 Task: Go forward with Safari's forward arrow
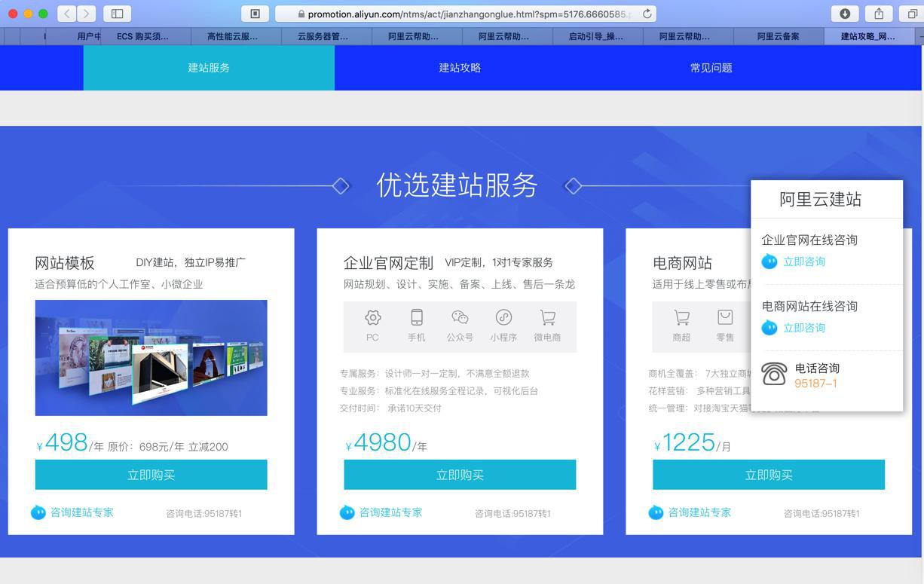pyautogui.click(x=87, y=14)
